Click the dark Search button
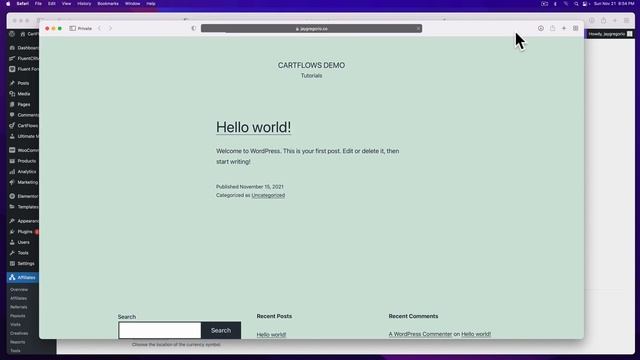Image resolution: width=640 pixels, height=360 pixels. (221, 330)
